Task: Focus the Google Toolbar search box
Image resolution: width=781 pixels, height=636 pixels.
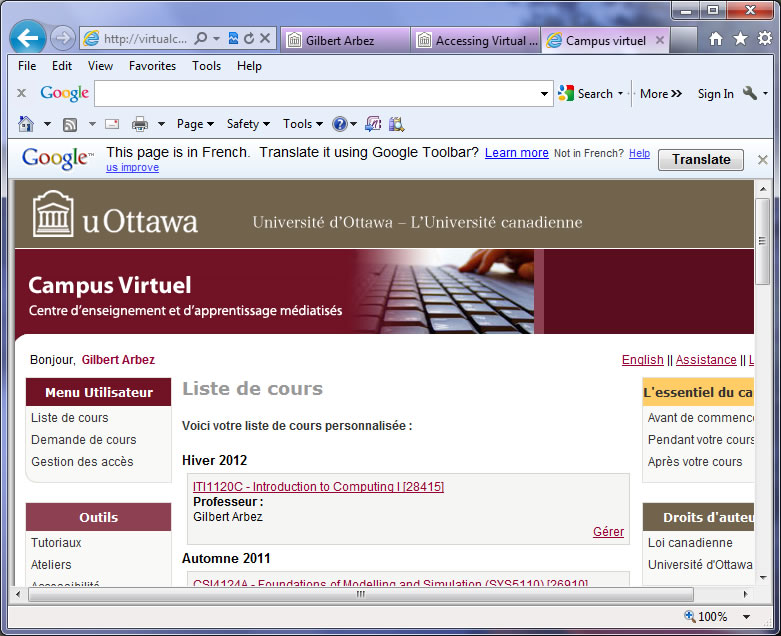Action: (x=316, y=94)
